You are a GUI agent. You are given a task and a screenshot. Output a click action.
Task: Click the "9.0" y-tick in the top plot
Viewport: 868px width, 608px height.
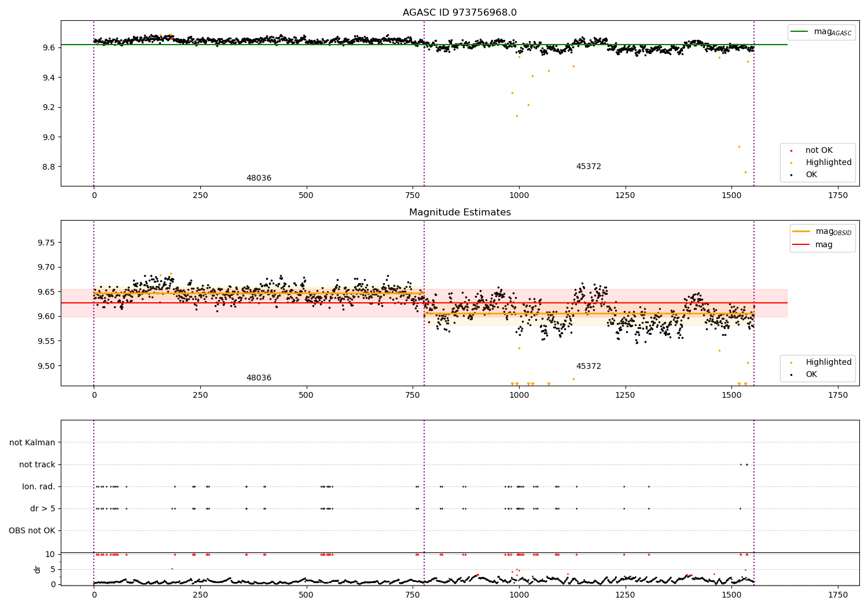pyautogui.click(x=49, y=137)
